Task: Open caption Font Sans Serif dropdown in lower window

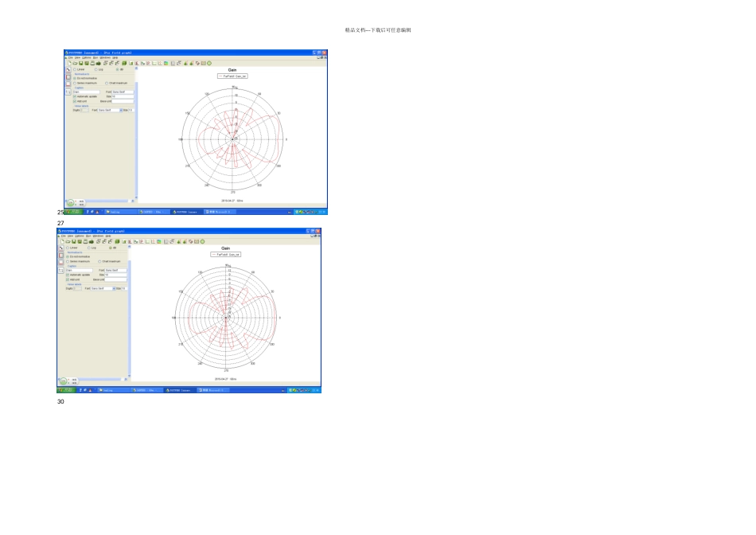Action: [x=115, y=270]
